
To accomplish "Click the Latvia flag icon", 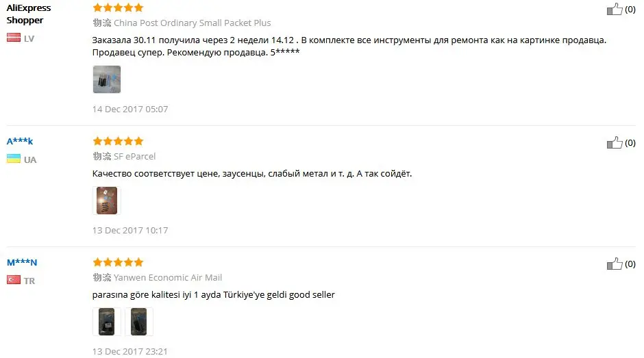I will pyautogui.click(x=14, y=38).
